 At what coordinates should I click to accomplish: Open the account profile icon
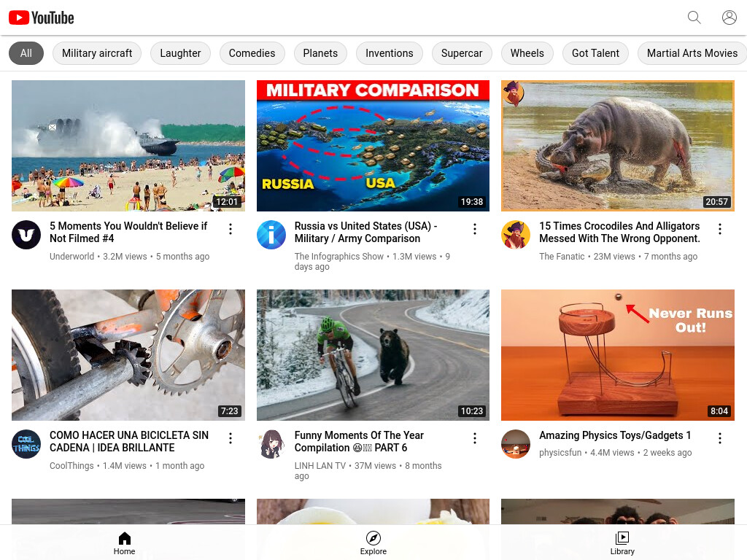pyautogui.click(x=729, y=17)
